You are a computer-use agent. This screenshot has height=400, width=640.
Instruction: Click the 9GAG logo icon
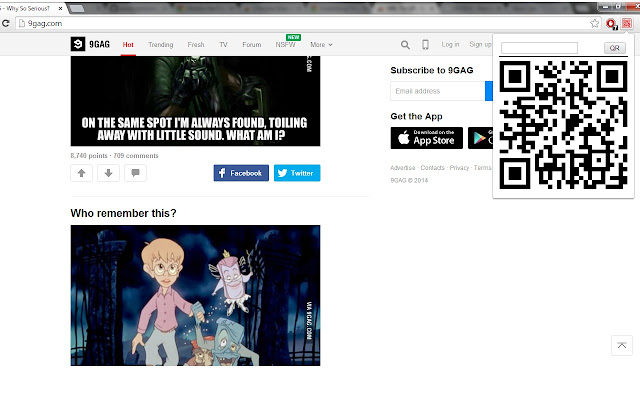click(x=78, y=44)
